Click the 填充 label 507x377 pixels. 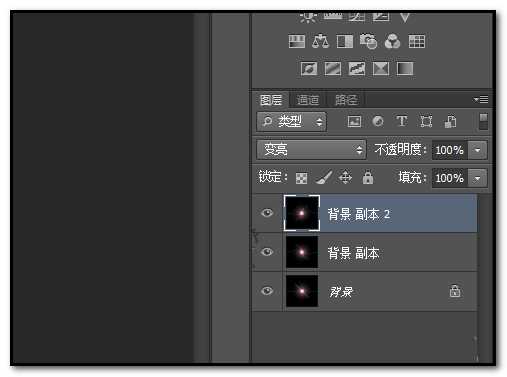point(412,177)
